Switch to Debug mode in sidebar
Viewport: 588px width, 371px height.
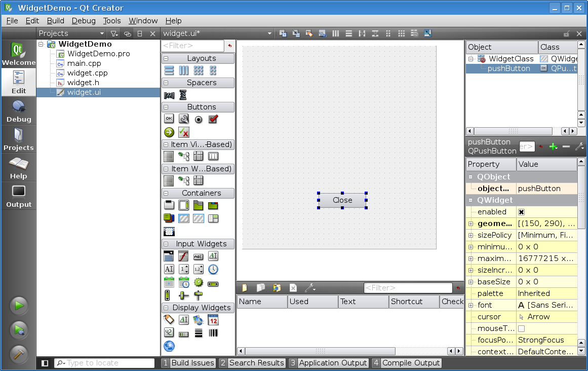pyautogui.click(x=18, y=111)
